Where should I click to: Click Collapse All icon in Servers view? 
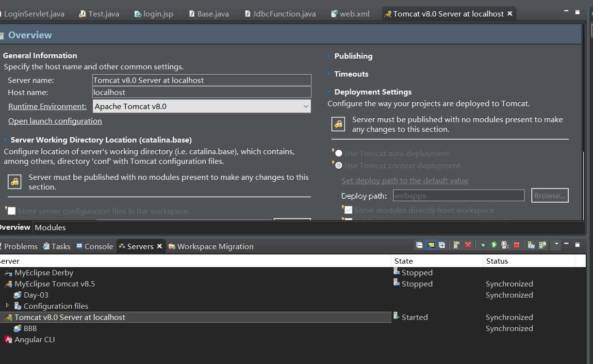tap(419, 245)
